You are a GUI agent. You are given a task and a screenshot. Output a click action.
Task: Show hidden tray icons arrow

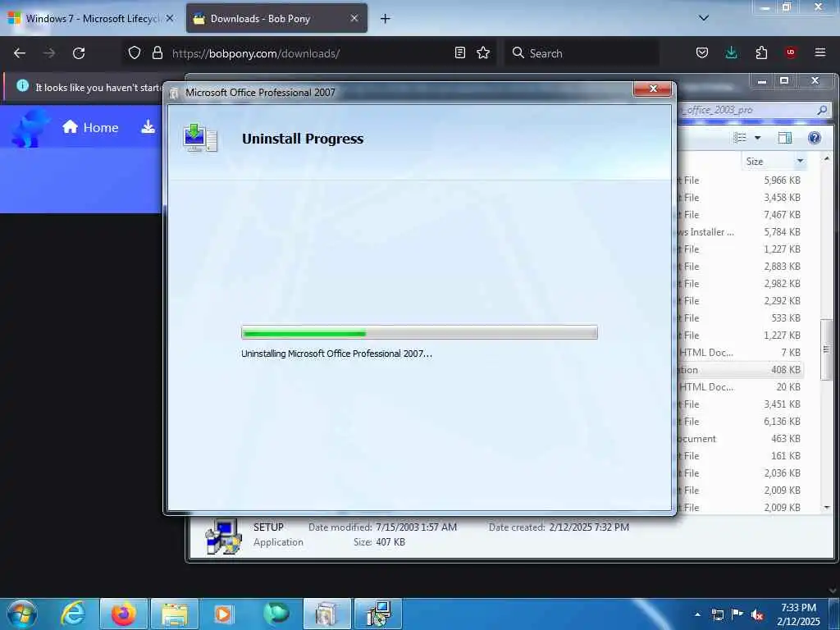(x=697, y=614)
